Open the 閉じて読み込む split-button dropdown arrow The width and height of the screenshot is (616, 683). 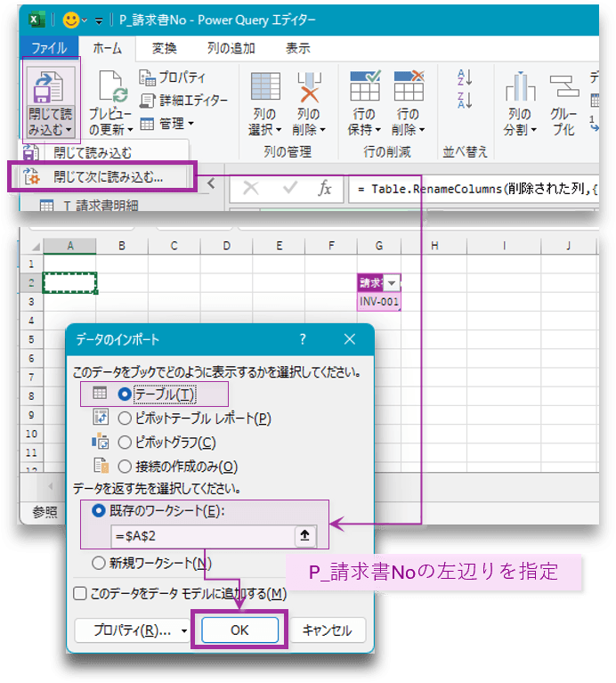point(69,130)
